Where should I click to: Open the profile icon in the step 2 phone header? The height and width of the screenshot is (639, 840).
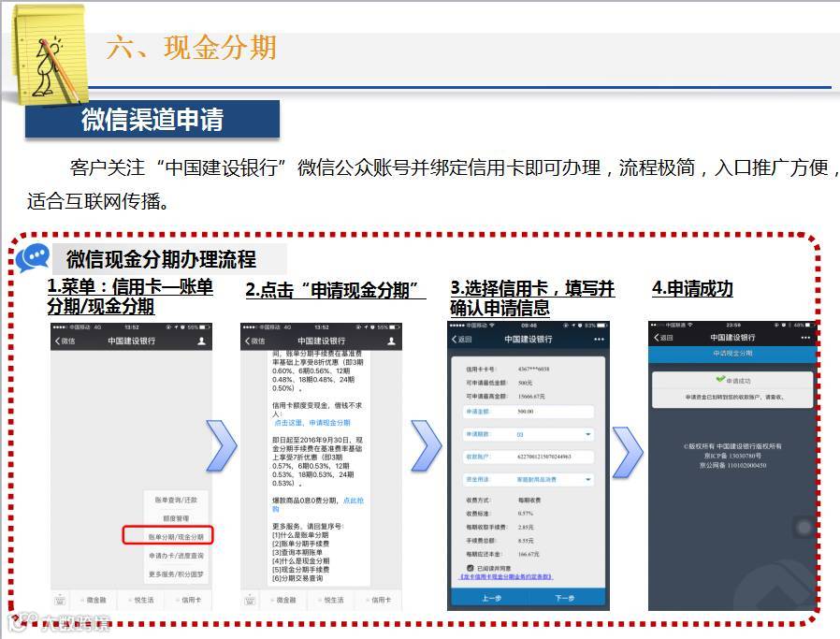pos(391,341)
